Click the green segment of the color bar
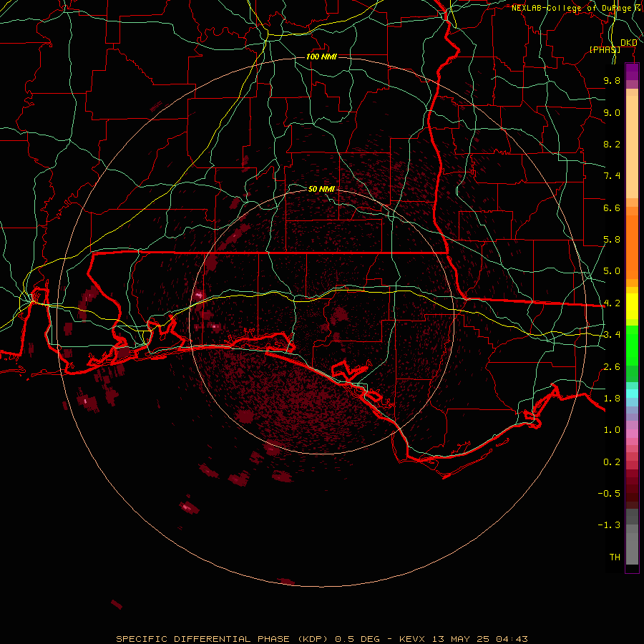This screenshot has width=644, height=644. [632, 345]
